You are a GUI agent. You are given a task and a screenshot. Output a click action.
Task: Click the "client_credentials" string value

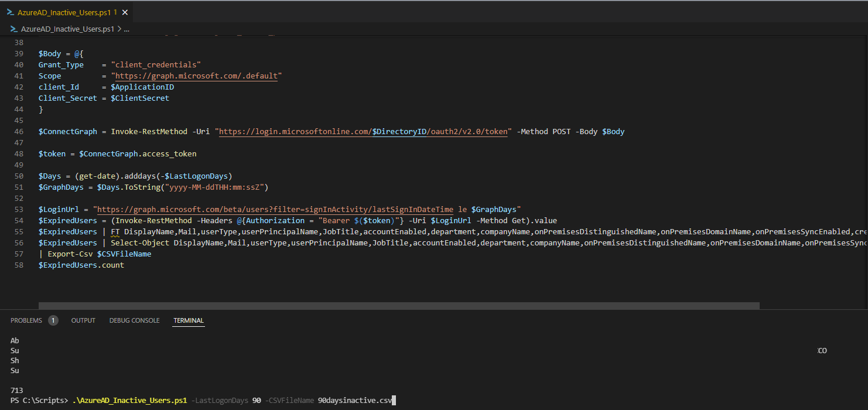coord(156,65)
